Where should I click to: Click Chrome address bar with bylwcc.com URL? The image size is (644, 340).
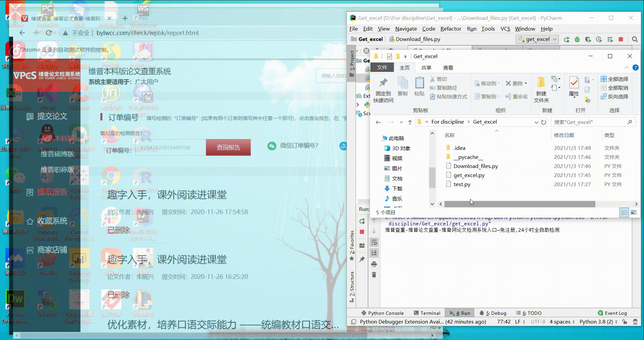point(147,33)
